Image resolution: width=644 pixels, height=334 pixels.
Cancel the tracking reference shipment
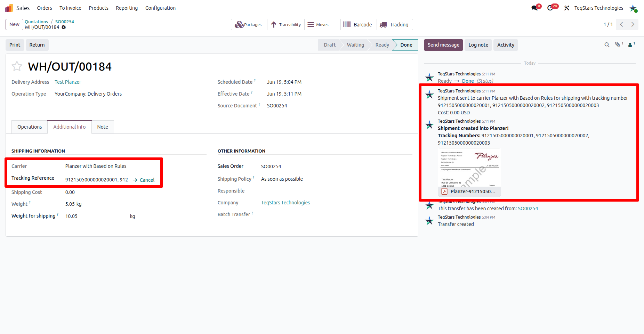tap(144, 180)
